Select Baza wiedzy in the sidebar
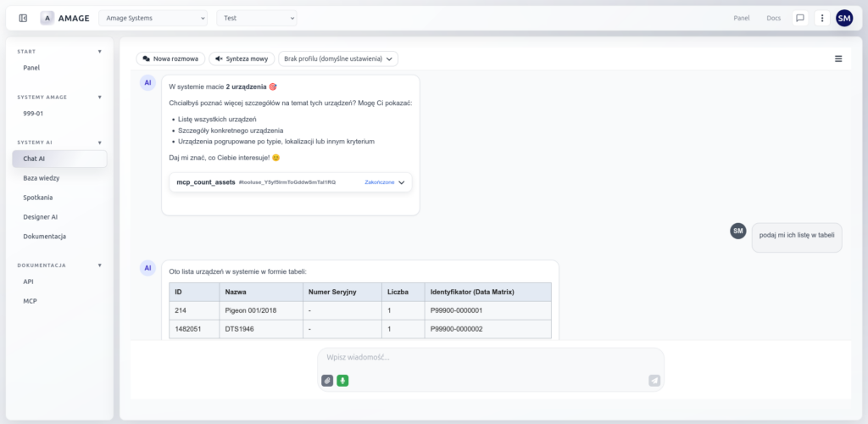This screenshot has width=868, height=424. (42, 178)
